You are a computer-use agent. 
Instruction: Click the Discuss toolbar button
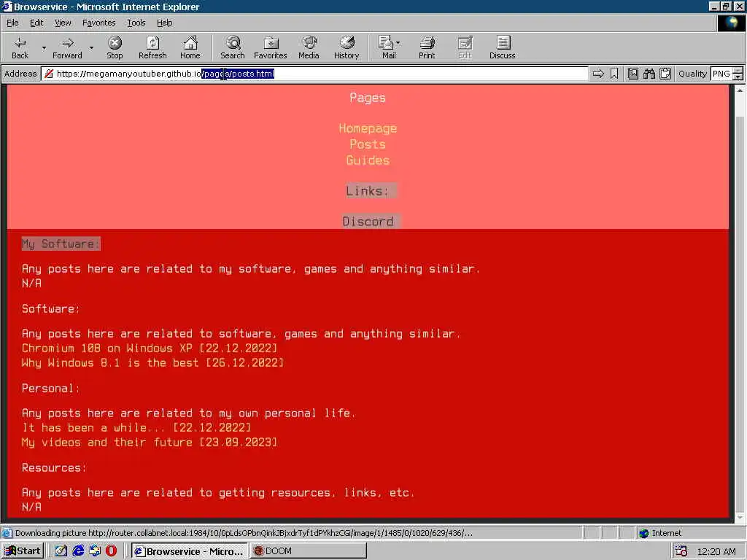502,47
